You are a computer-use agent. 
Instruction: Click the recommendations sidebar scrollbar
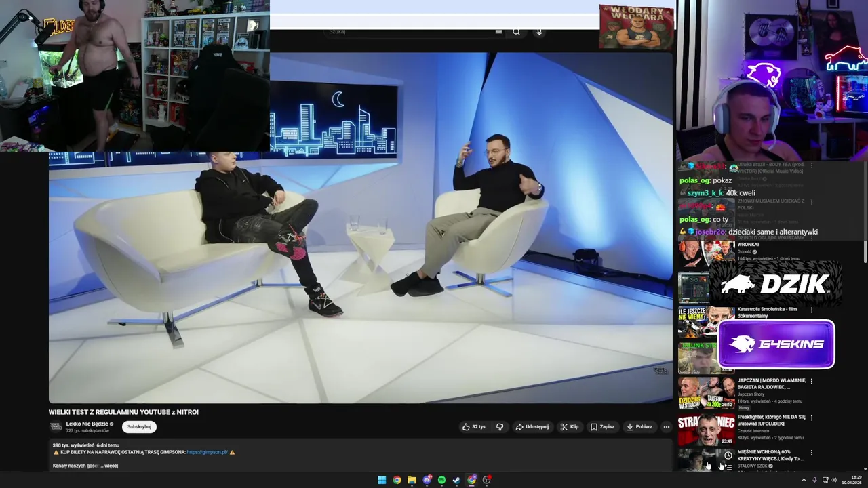coord(865,211)
